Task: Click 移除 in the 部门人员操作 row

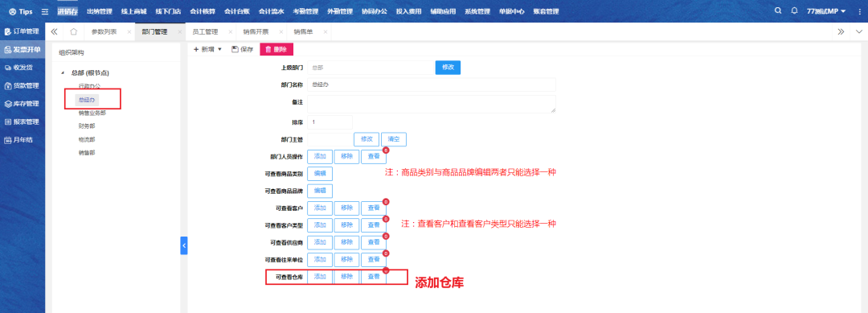Action: click(347, 157)
